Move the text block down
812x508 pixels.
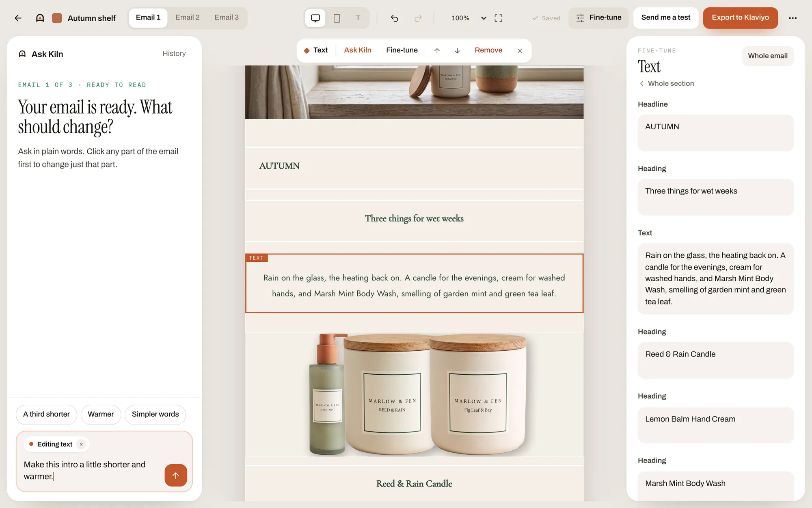pos(457,50)
